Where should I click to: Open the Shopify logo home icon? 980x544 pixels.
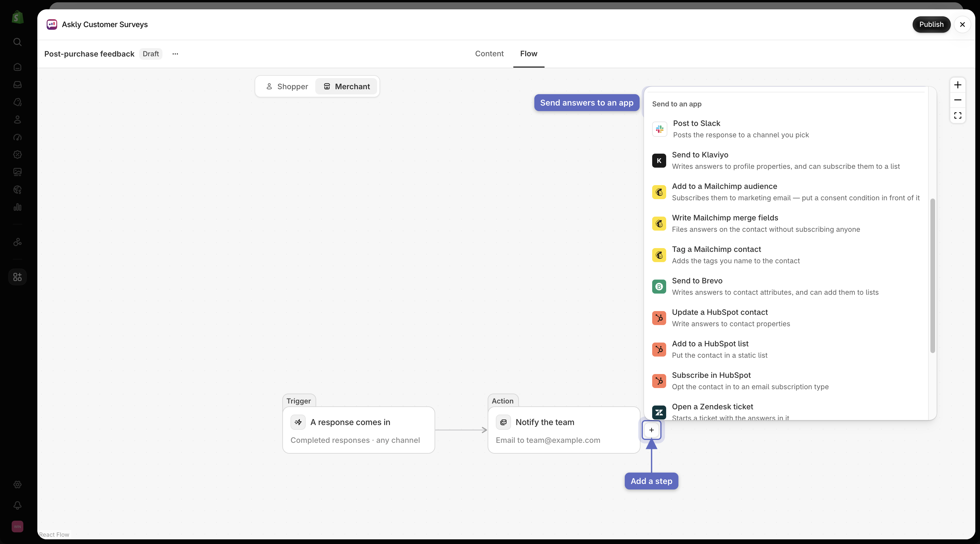click(17, 17)
